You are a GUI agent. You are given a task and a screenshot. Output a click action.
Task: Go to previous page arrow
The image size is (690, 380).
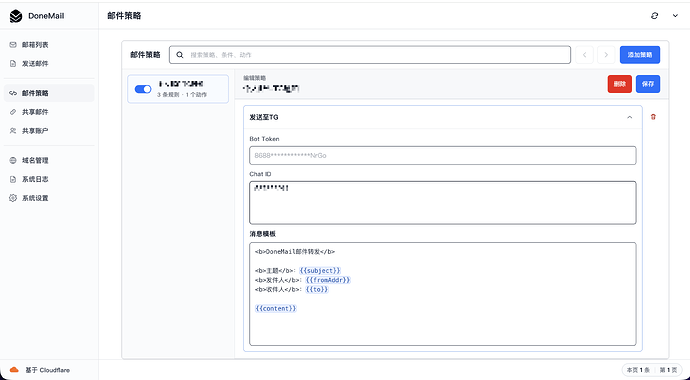coord(584,55)
